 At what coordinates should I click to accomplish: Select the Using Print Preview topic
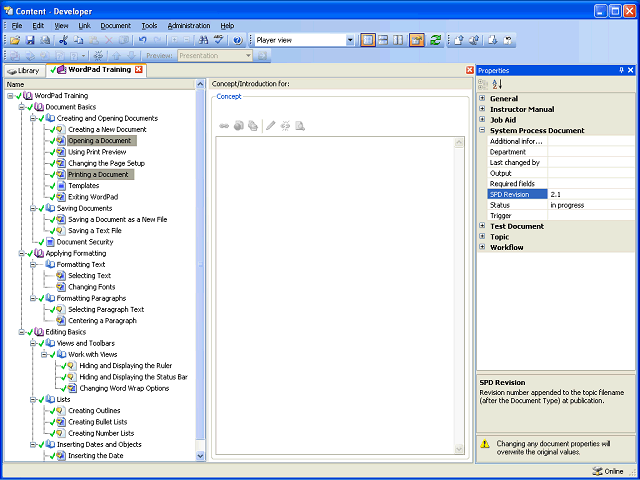point(97,152)
